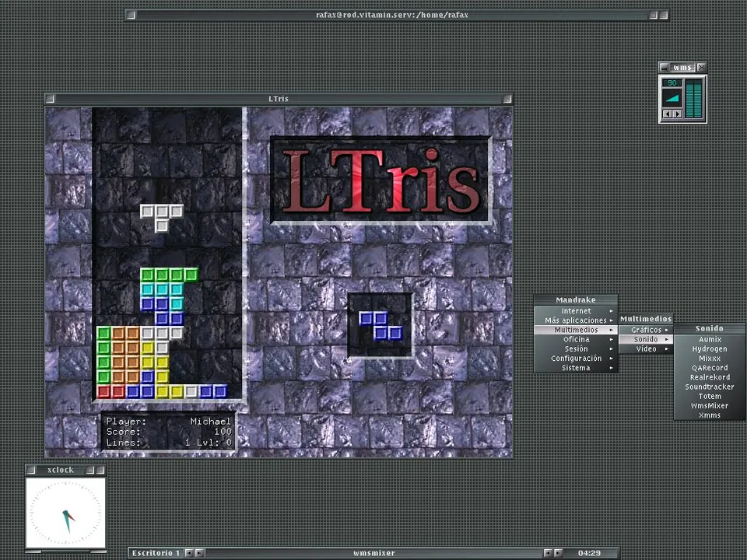Click the right arrow in wms mixer
The height and width of the screenshot is (560, 747).
click(x=677, y=114)
